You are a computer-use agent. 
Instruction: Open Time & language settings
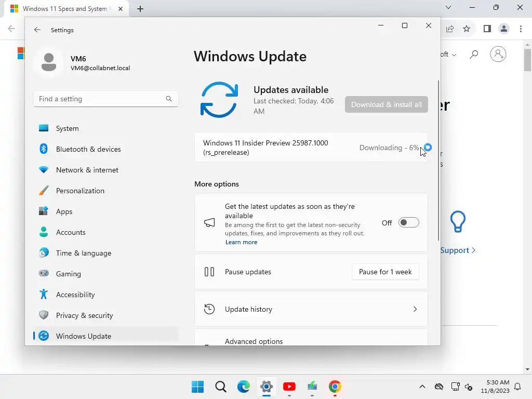pos(105,253)
